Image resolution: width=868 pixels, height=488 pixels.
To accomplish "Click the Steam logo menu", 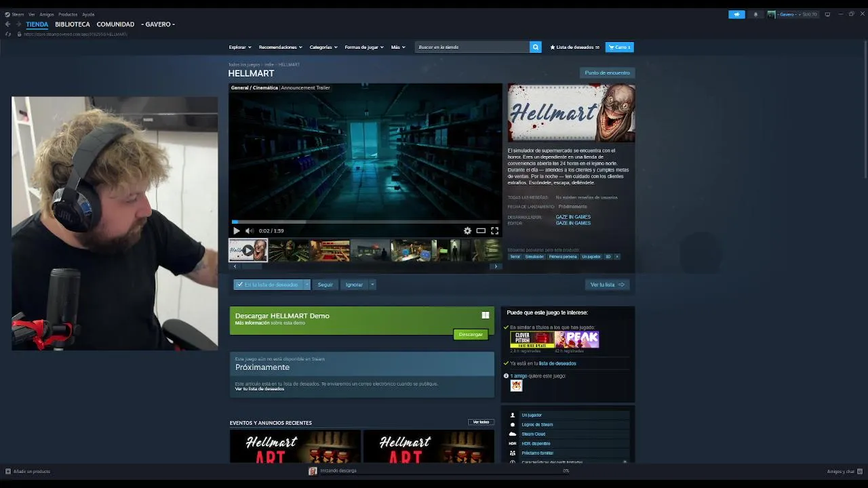I will (x=14, y=14).
